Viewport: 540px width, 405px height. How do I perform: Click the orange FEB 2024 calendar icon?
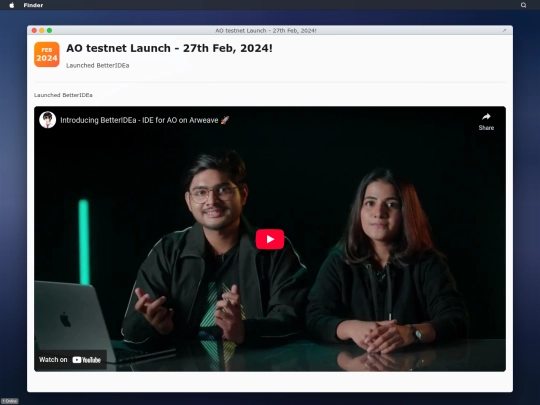coord(47,54)
